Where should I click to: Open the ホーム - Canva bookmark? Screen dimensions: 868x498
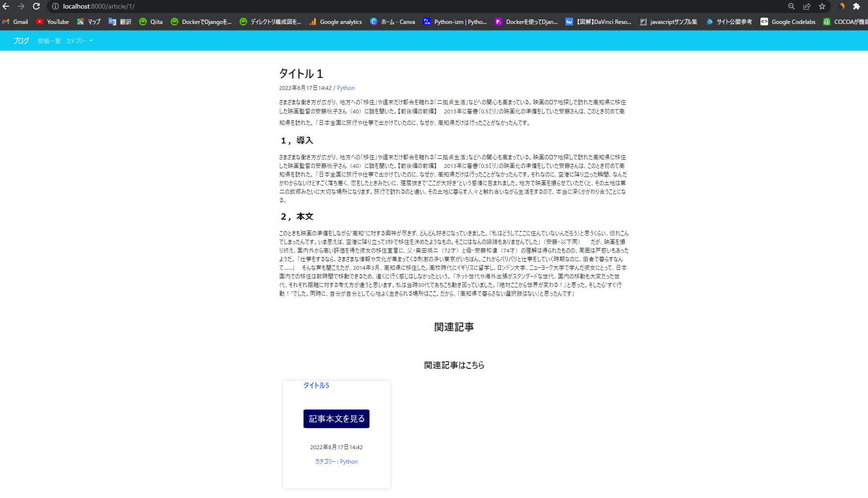coord(392,22)
